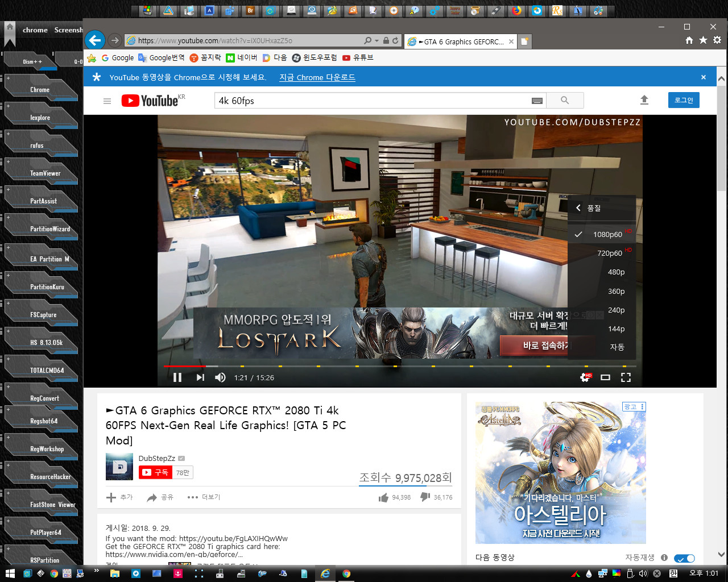728x582 pixels.
Task: Select 240p video quality
Action: pos(602,310)
